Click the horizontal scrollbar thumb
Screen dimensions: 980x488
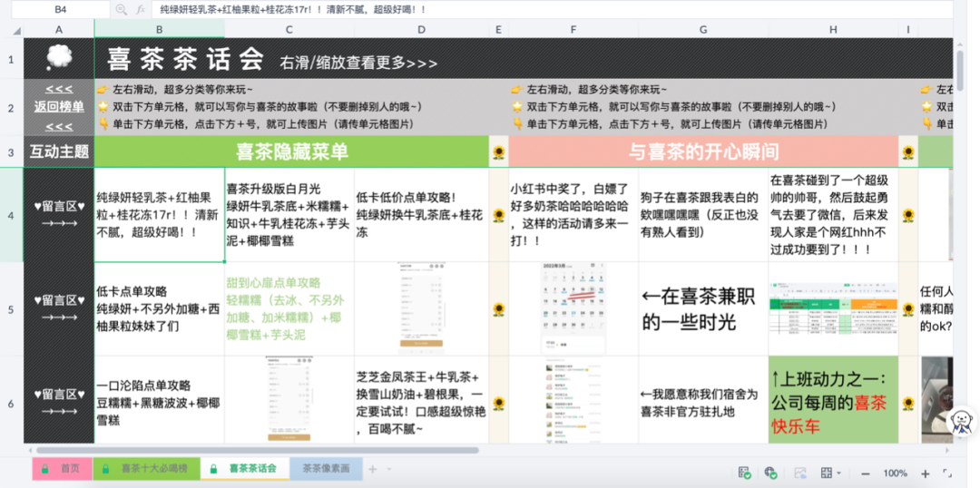[258, 450]
